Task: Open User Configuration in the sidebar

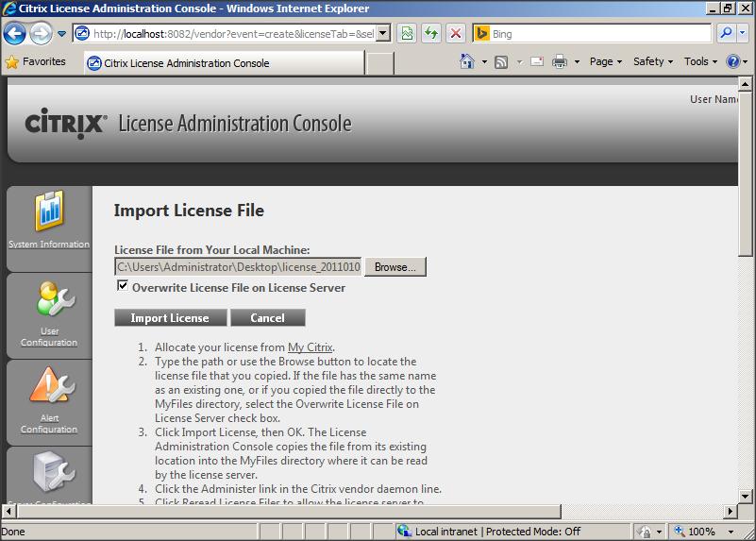Action: coord(49,314)
